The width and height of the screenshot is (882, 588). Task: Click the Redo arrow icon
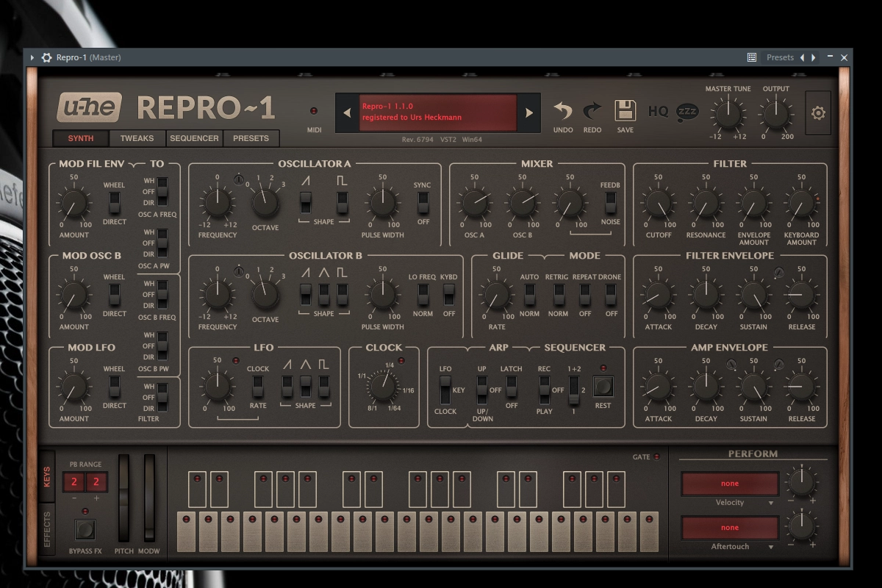pyautogui.click(x=592, y=111)
